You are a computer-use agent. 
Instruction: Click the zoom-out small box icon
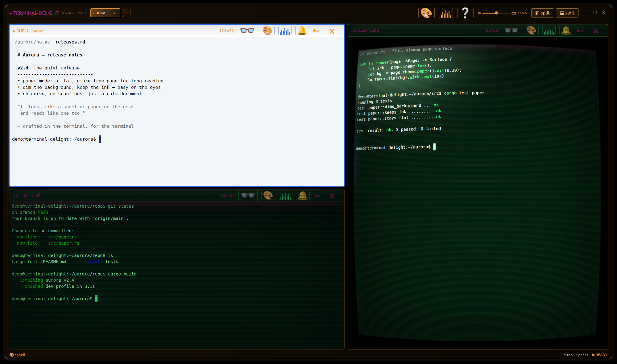(479, 13)
